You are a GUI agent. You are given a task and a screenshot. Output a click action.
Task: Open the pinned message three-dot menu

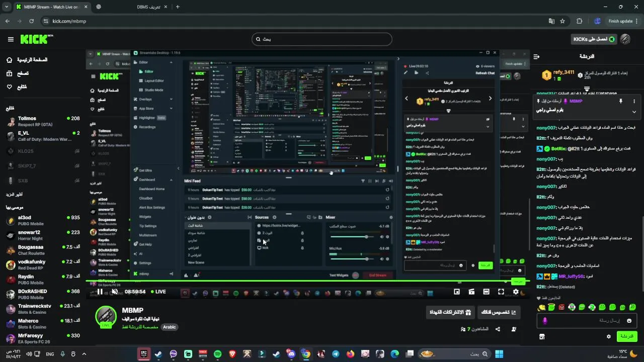pos(634,101)
